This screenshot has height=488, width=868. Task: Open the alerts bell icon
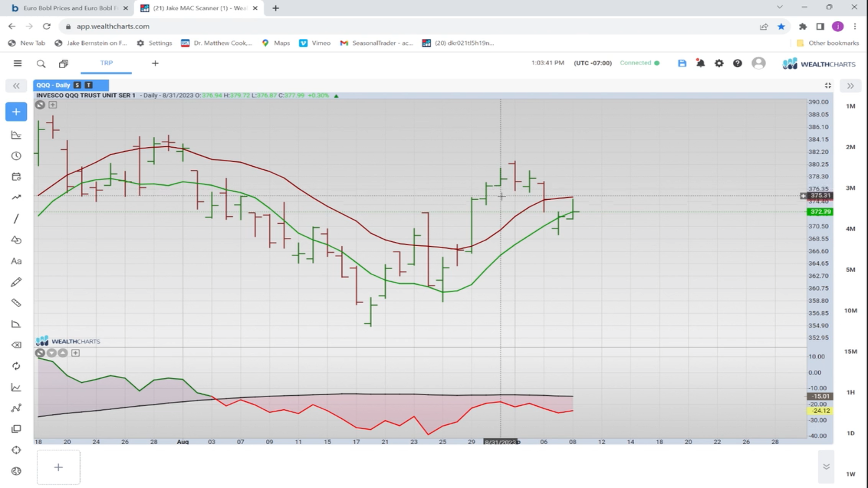click(700, 63)
